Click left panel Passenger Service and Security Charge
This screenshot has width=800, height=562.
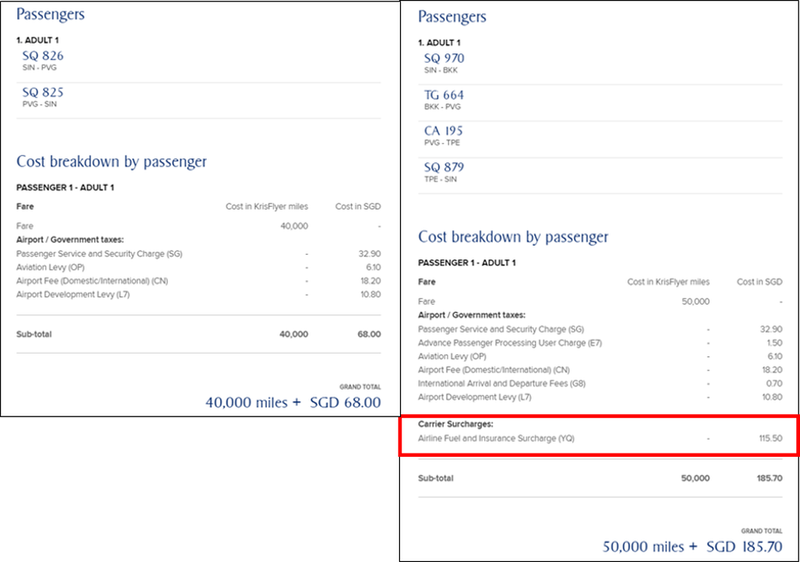click(99, 254)
